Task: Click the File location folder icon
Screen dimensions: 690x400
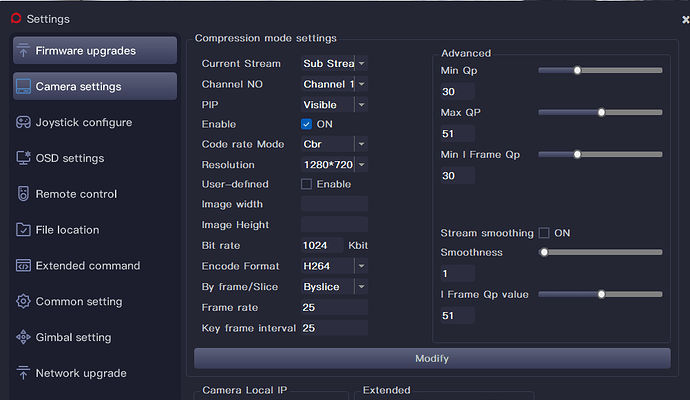Action: pyautogui.click(x=23, y=230)
